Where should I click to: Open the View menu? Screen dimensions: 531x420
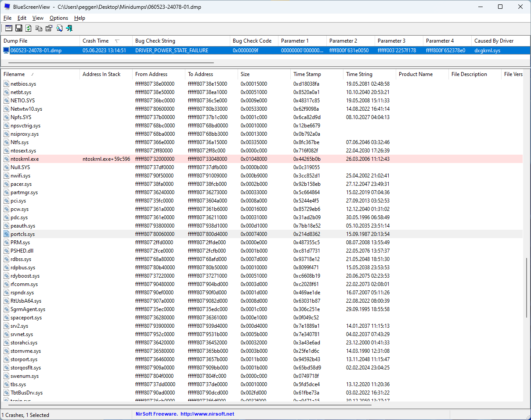pyautogui.click(x=38, y=18)
